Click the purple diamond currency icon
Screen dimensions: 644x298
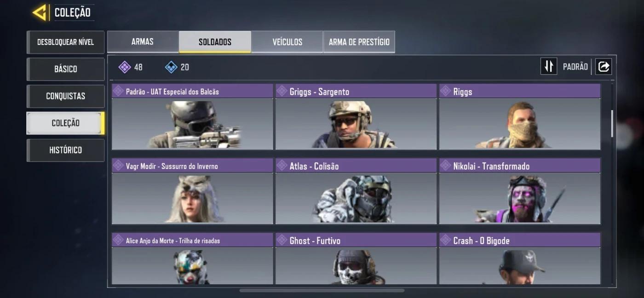(x=124, y=67)
